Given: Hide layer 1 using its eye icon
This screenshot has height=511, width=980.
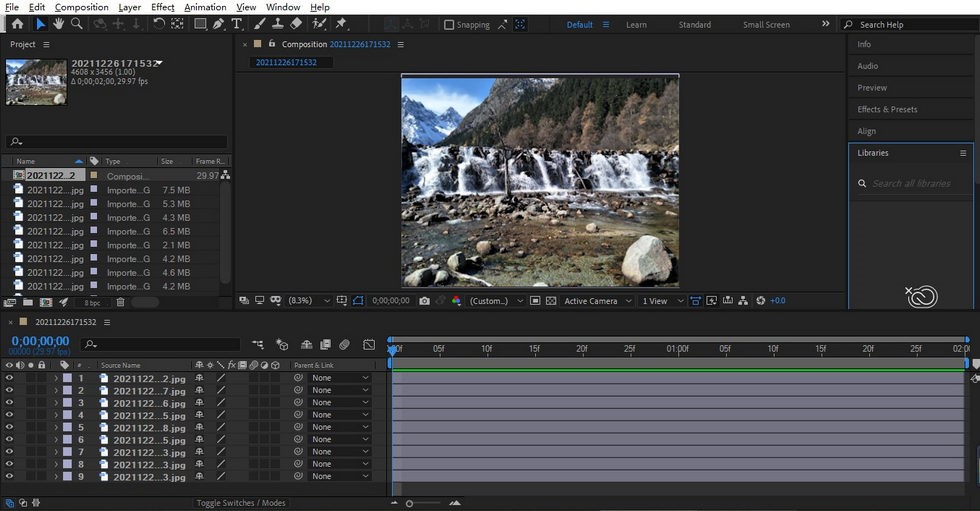Looking at the screenshot, I should 10,378.
